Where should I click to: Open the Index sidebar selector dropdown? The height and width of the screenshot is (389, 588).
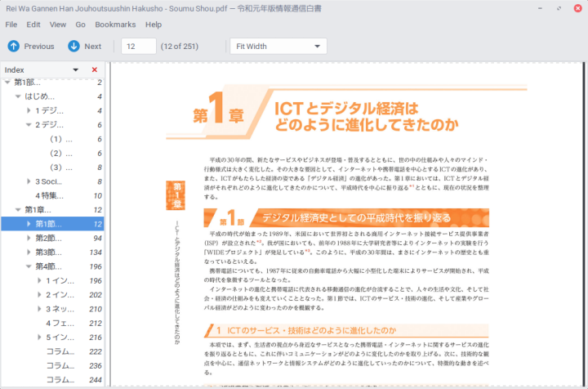coord(76,70)
